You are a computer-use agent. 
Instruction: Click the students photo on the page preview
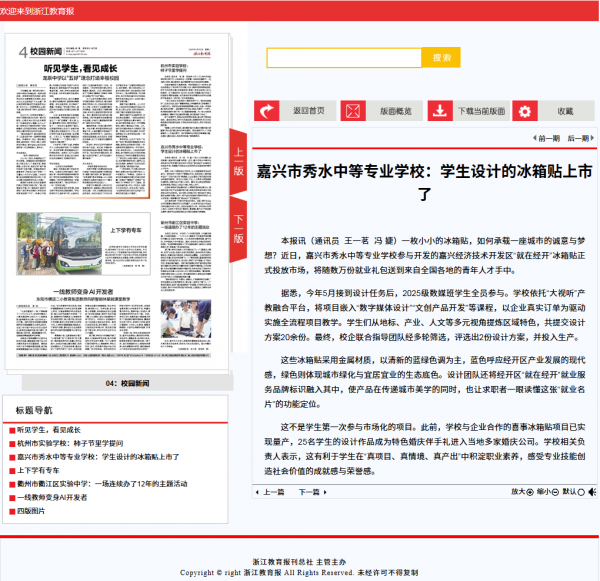tap(186, 318)
